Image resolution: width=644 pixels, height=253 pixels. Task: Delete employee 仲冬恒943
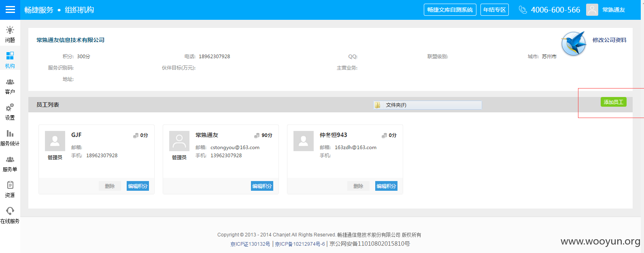358,186
